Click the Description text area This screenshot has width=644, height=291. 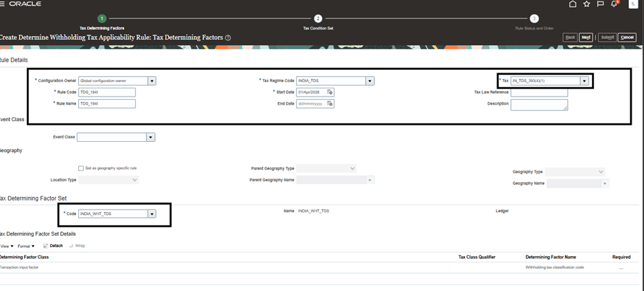539,105
